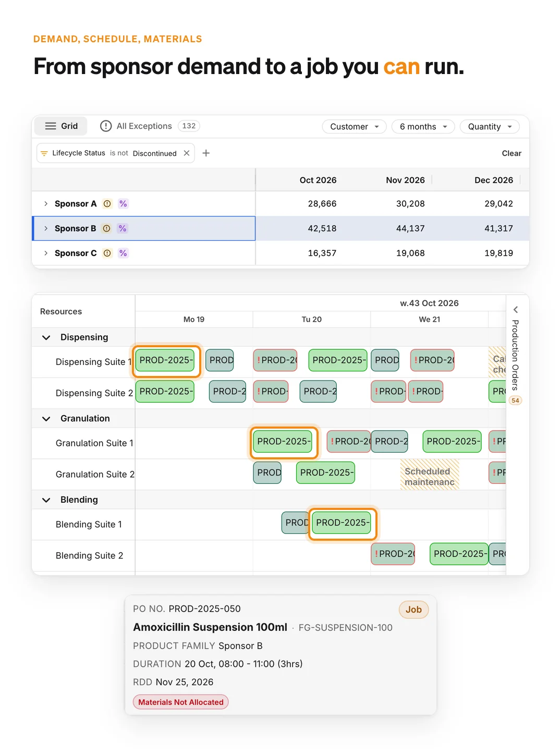Click the warning icon next to Sponsor A
Screen dimensions: 560x754
tap(107, 204)
